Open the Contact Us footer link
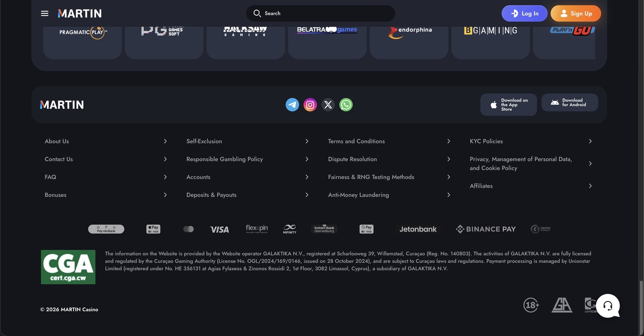The image size is (644, 336). 59,159
